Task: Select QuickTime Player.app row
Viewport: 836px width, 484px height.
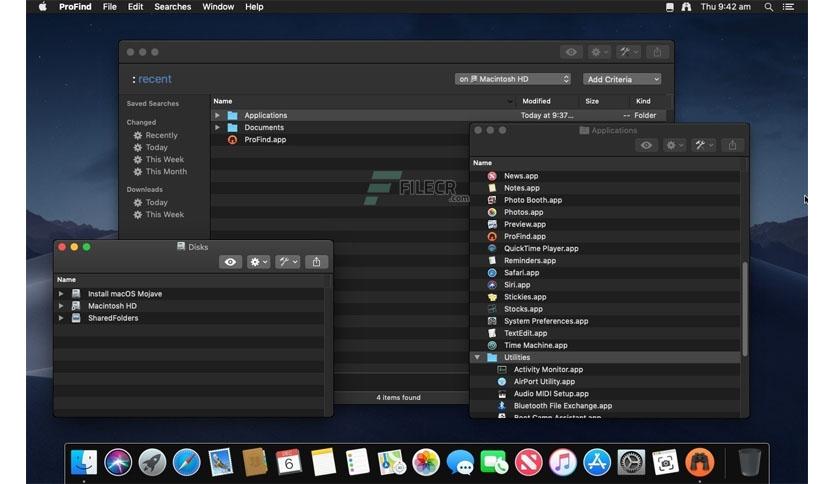Action: point(605,248)
